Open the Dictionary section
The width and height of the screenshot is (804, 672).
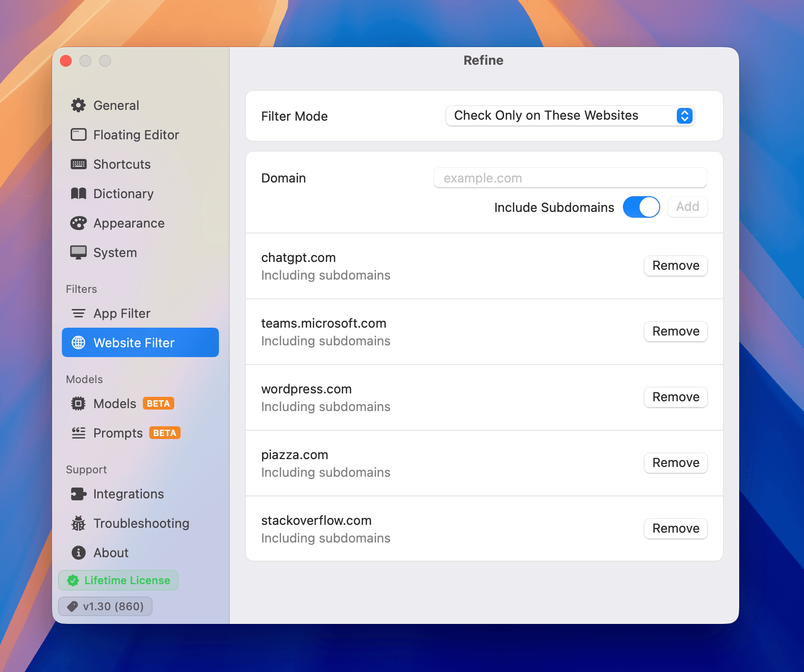[140, 193]
